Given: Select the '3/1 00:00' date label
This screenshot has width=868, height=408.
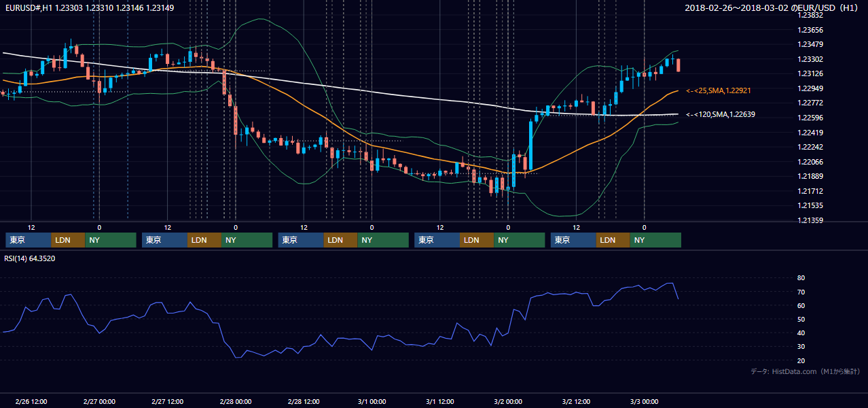Looking at the screenshot, I should click(x=372, y=402).
